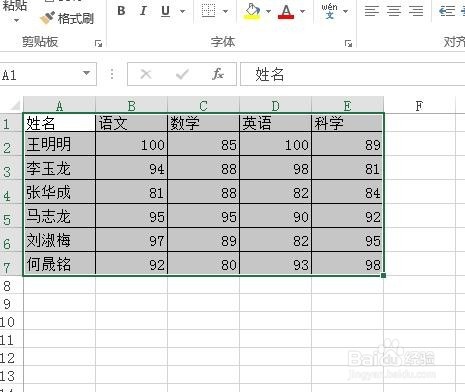Open font 字体 dialog launcher
The image size is (465, 392).
(348, 43)
